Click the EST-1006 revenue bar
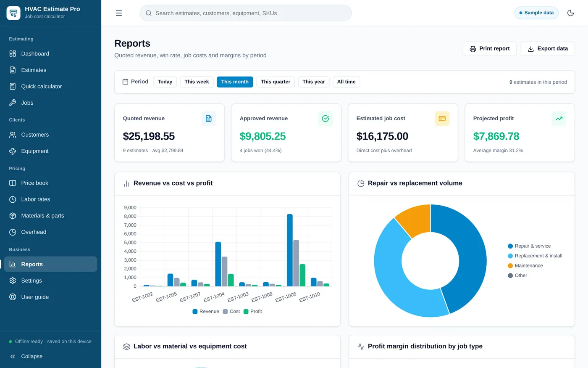The height and width of the screenshot is (368, 588). [290, 250]
